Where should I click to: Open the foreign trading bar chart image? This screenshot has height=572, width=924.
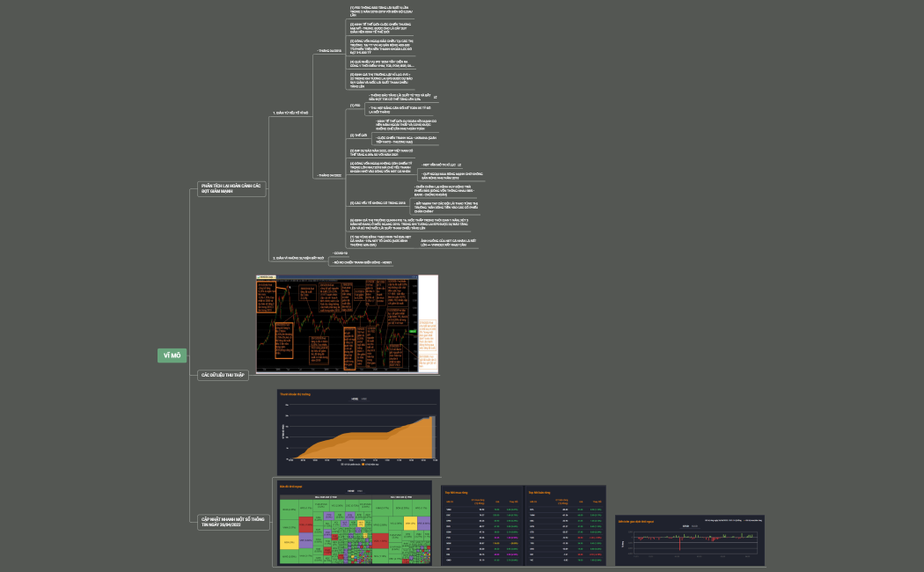tap(689, 540)
